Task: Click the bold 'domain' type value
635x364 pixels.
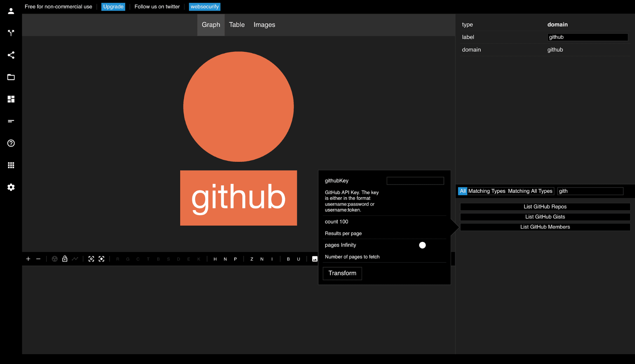Action: coord(557,25)
